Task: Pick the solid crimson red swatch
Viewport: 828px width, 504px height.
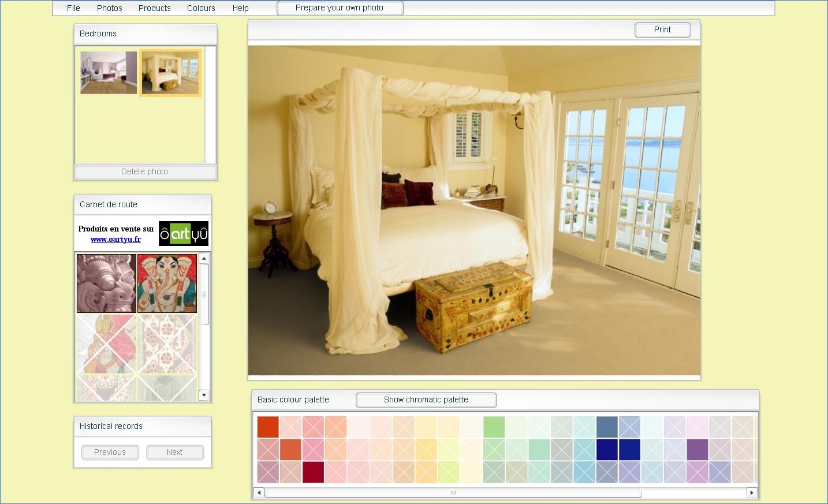Action: click(x=314, y=472)
